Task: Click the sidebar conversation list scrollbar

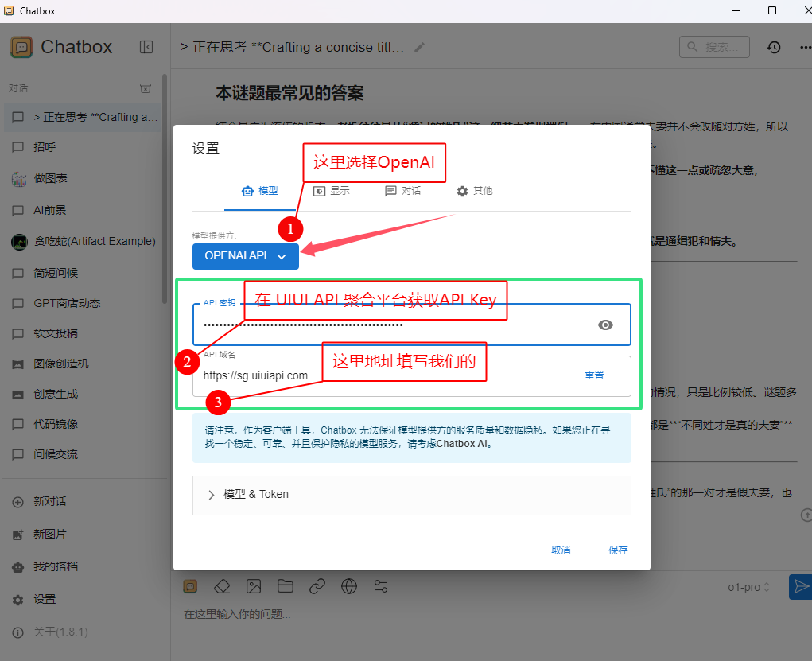Action: (x=165, y=189)
